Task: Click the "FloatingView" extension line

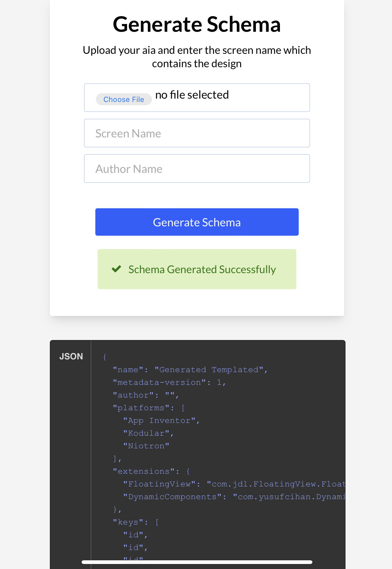Action: (234, 484)
